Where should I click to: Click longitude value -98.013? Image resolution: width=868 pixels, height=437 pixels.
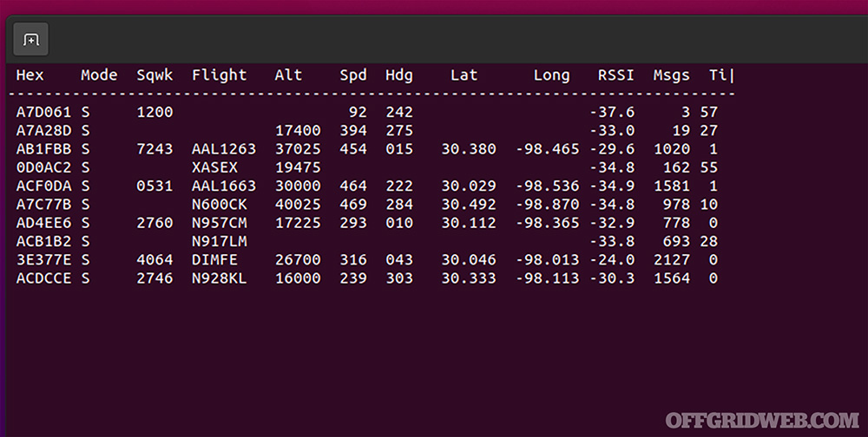coord(547,260)
